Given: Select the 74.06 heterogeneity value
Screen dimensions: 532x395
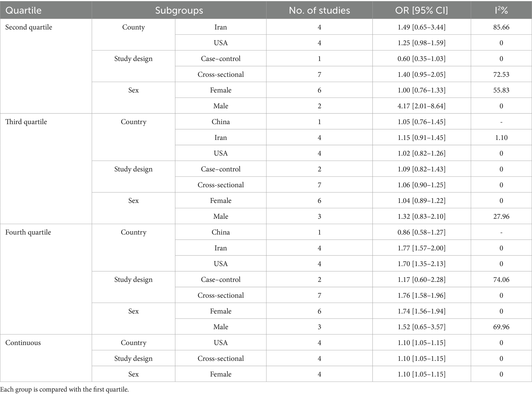Looking at the screenshot, I should click(x=501, y=280).
